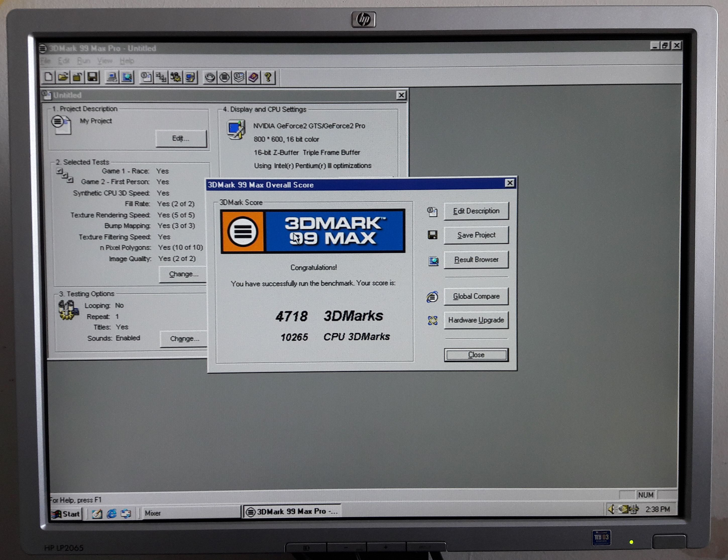Viewport: 728px width, 560px height.
Task: Click Edit Description button
Action: point(476,211)
